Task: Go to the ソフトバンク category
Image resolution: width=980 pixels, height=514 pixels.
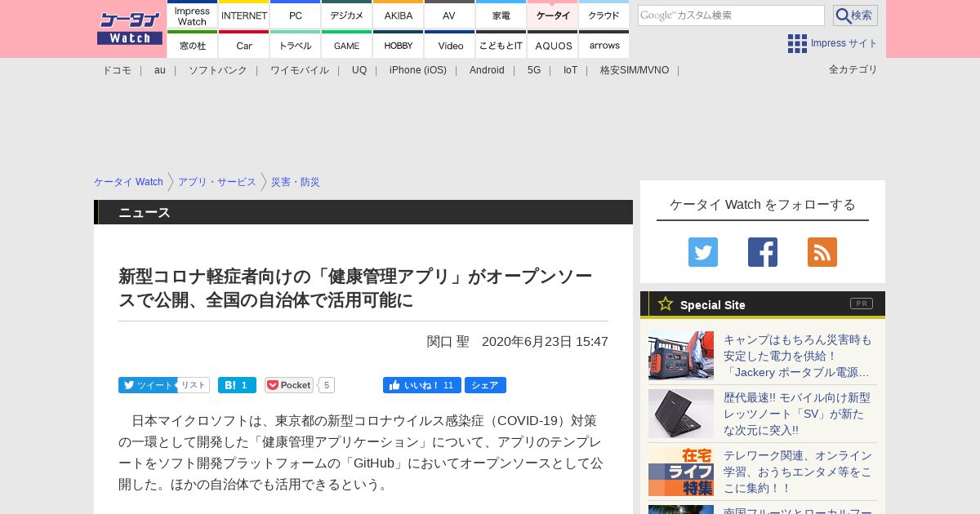Action: point(218,70)
